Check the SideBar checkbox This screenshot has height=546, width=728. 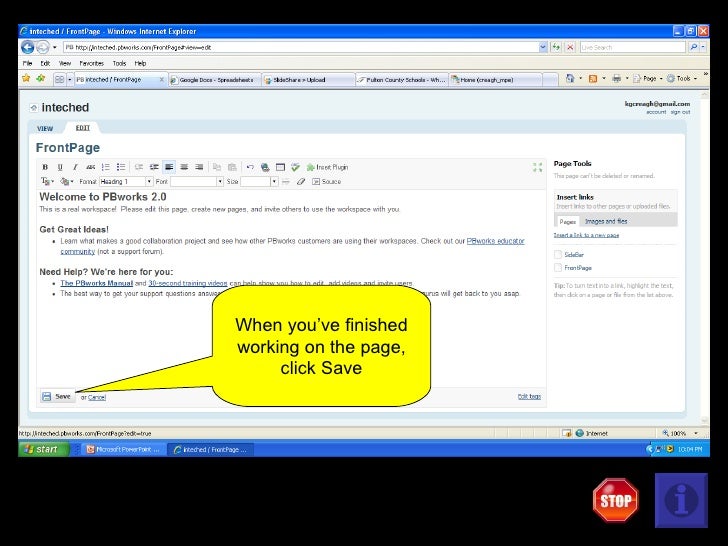558,254
